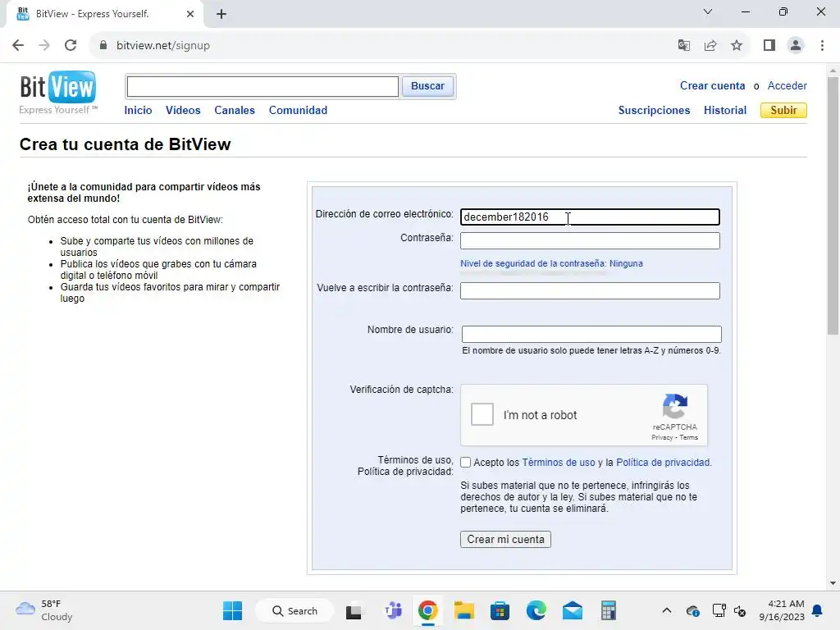Open Términos de uso link
Image resolution: width=840 pixels, height=630 pixels.
[558, 463]
